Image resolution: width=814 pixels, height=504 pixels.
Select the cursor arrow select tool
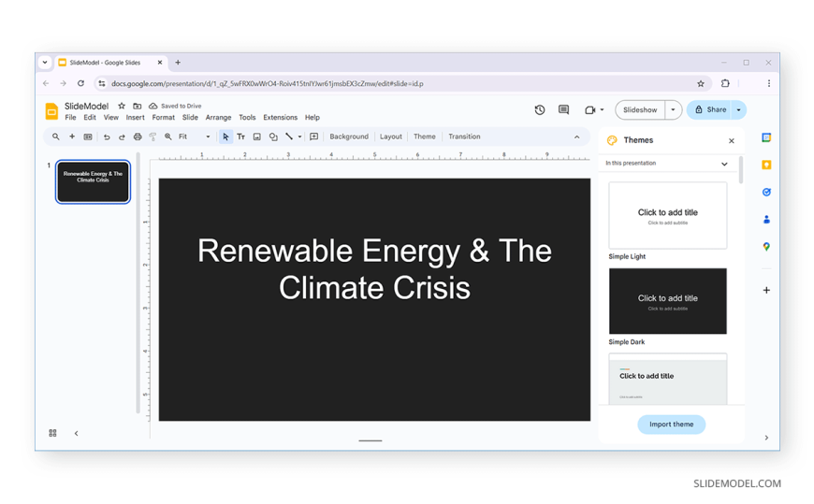pos(225,137)
